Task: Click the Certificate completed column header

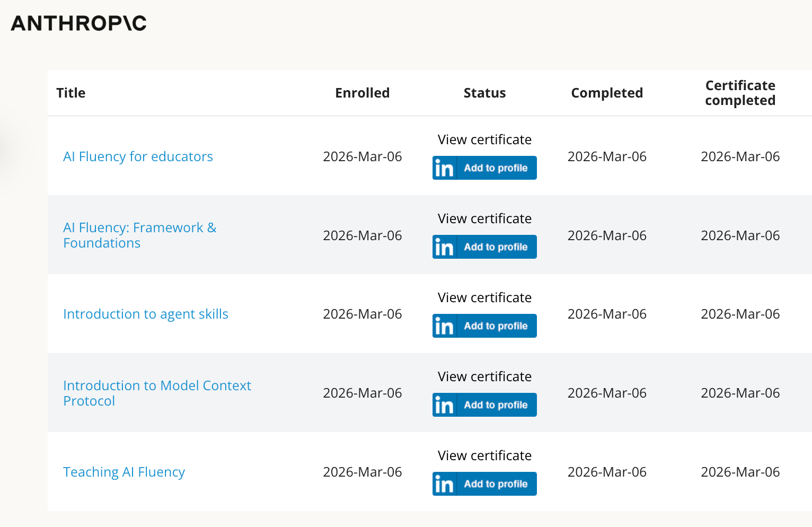Action: point(740,93)
